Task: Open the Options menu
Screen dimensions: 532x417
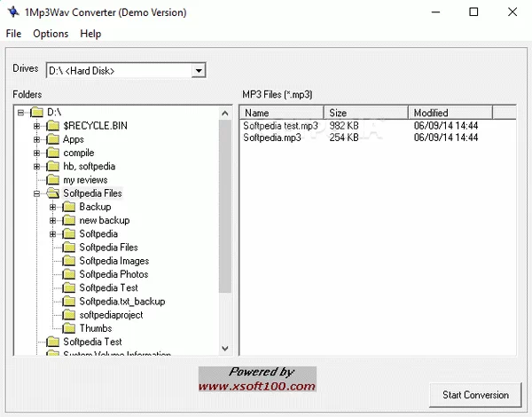Action: tap(51, 34)
